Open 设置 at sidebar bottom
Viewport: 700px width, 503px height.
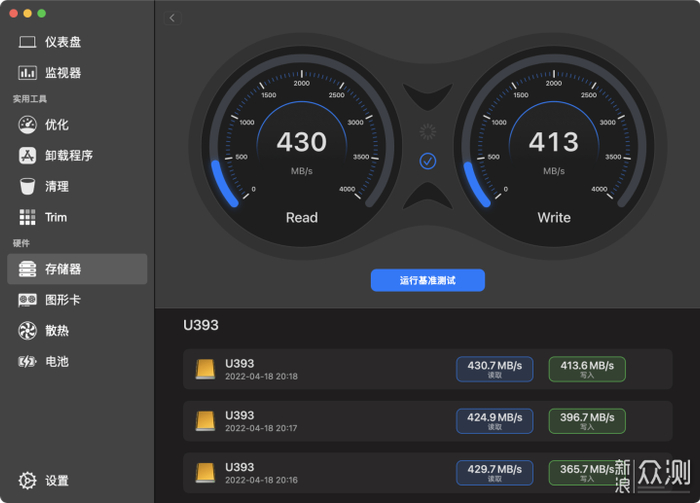(77, 480)
